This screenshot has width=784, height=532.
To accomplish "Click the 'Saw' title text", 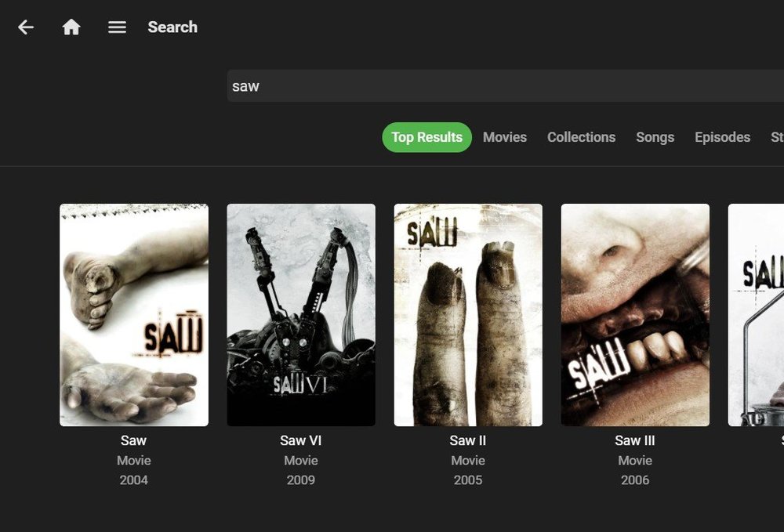I will [133, 440].
